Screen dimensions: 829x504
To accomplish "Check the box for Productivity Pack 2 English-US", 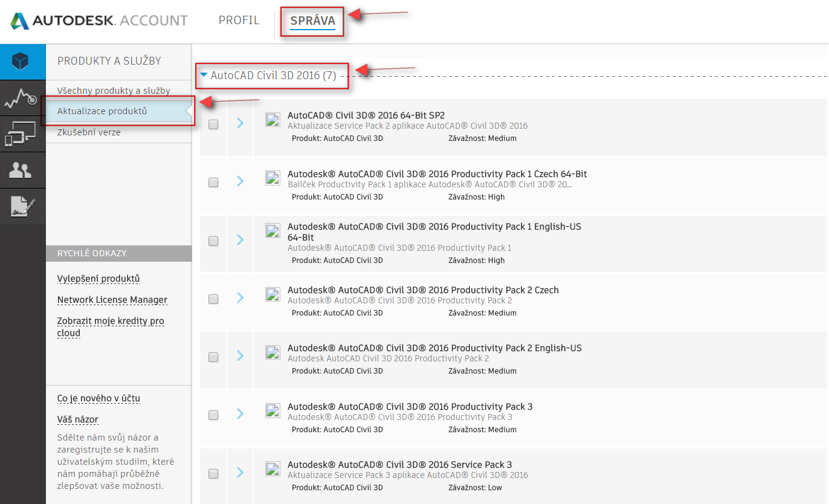I will pos(213,357).
